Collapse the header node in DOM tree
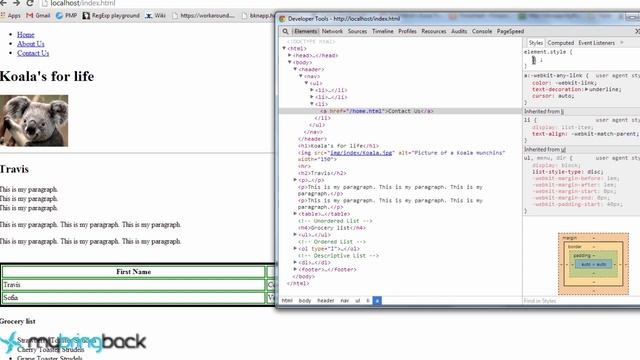Image resolution: width=640 pixels, height=360 pixels. tap(296, 69)
